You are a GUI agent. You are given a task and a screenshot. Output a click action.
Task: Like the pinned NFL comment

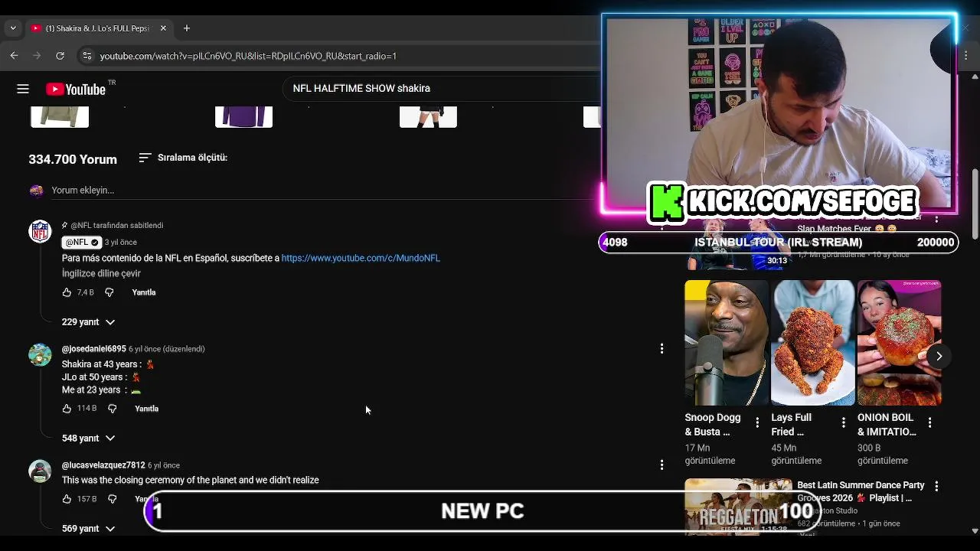tap(67, 292)
